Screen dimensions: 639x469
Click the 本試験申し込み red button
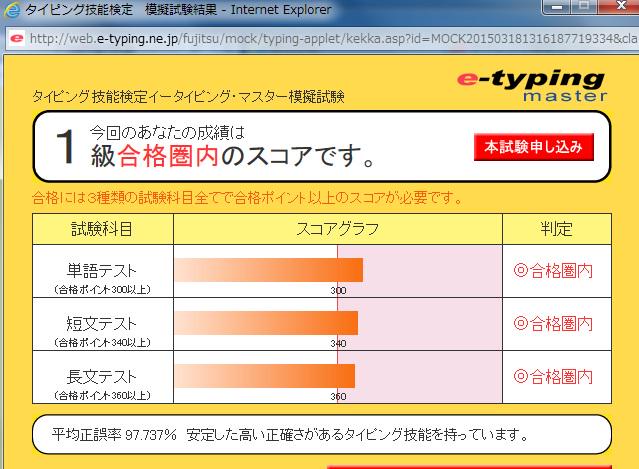point(533,147)
